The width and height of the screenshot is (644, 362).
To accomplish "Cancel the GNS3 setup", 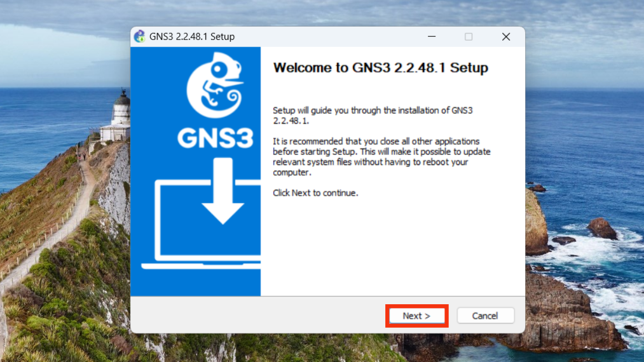I will point(484,316).
